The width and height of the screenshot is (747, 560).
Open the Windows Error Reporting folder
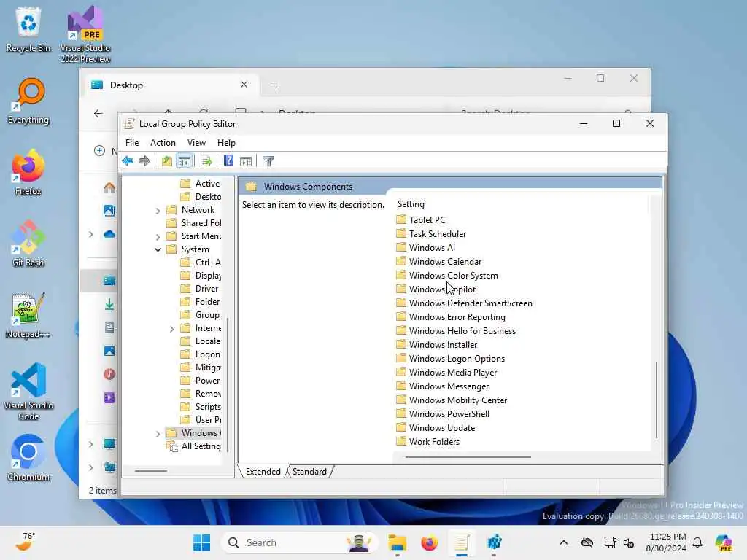(x=451, y=316)
